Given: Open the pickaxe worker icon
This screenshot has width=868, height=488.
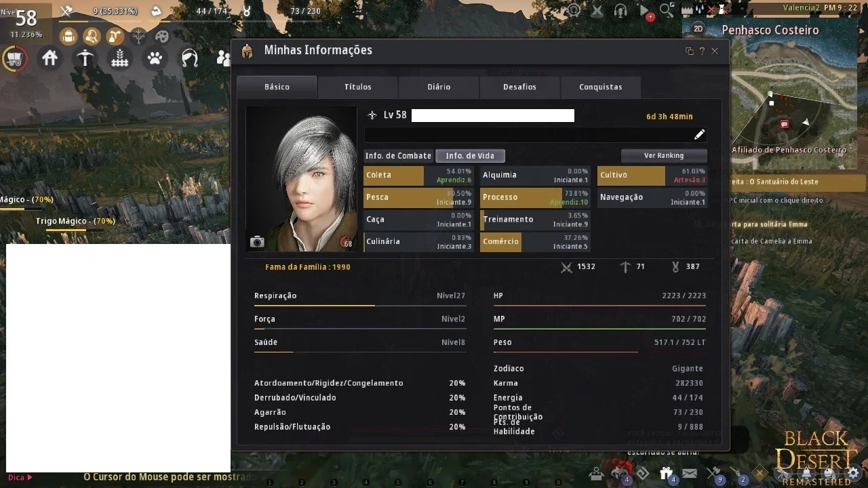Looking at the screenshot, I should (85, 58).
